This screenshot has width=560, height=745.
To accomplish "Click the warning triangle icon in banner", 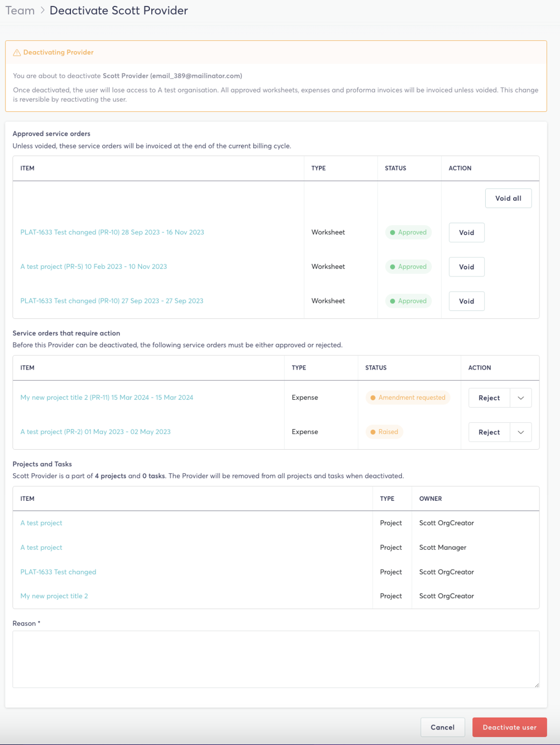I will pyautogui.click(x=17, y=53).
